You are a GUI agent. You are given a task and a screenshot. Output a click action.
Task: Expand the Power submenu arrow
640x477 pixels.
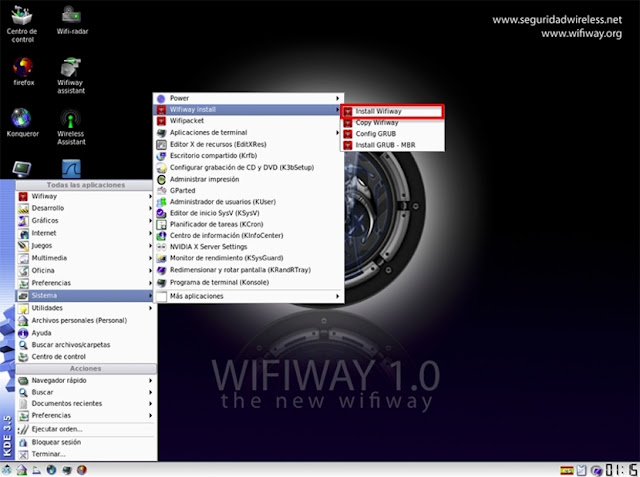[338, 98]
